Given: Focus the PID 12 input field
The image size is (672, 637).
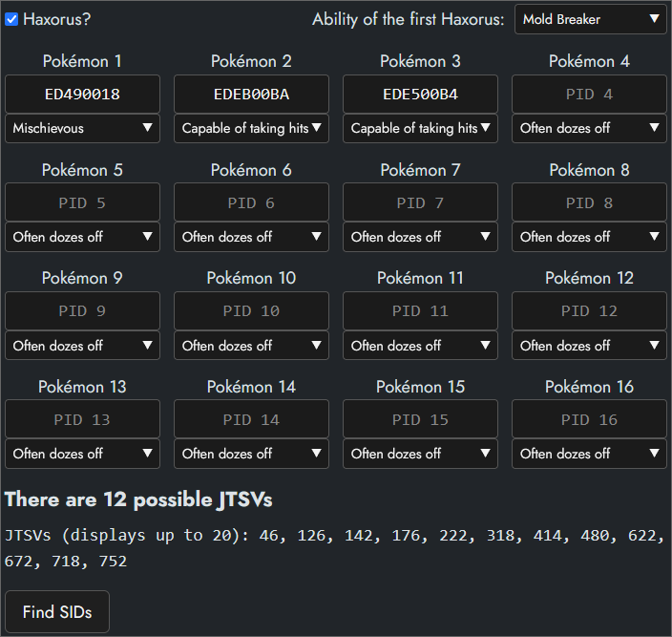Looking at the screenshot, I should point(589,311).
